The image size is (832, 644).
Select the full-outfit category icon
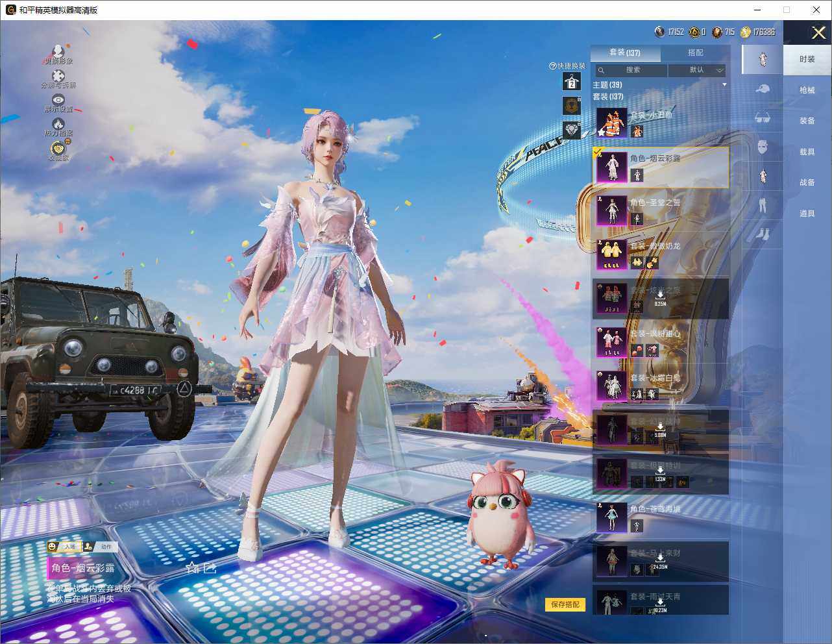click(763, 60)
